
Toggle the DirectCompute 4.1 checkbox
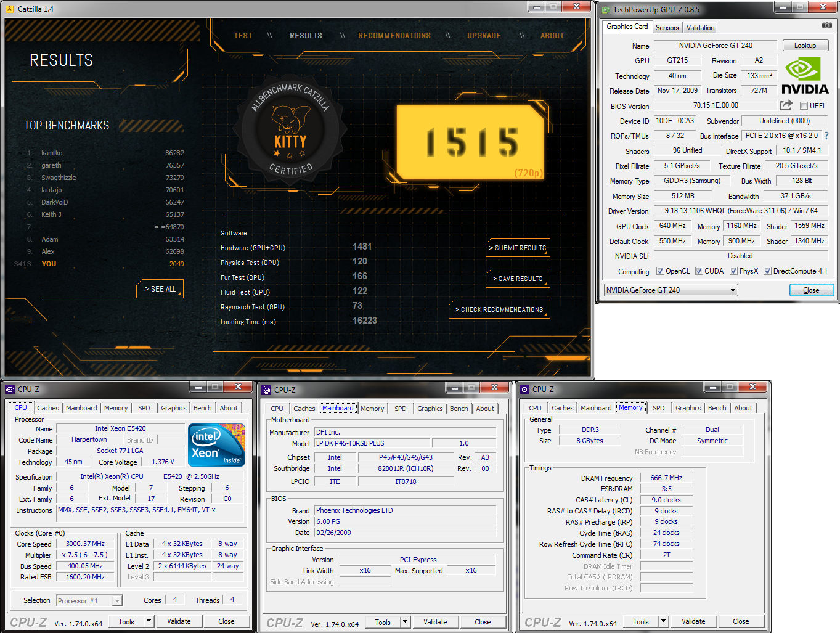[767, 271]
